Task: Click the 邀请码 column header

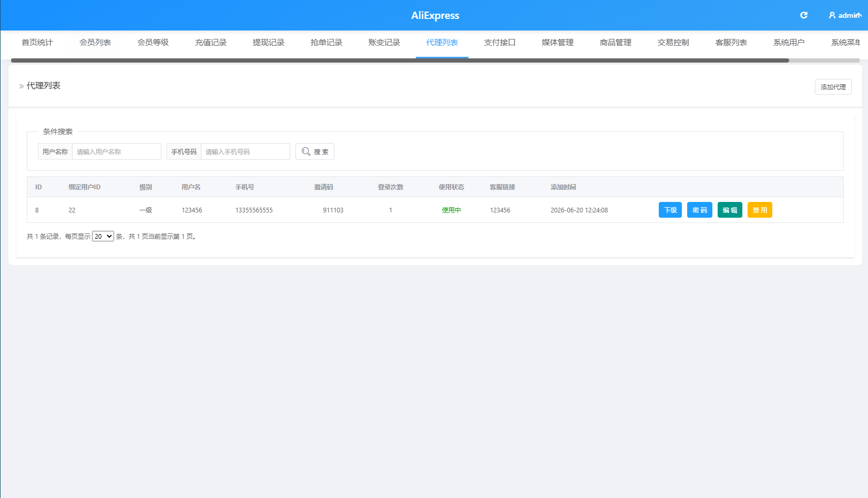Action: (323, 187)
